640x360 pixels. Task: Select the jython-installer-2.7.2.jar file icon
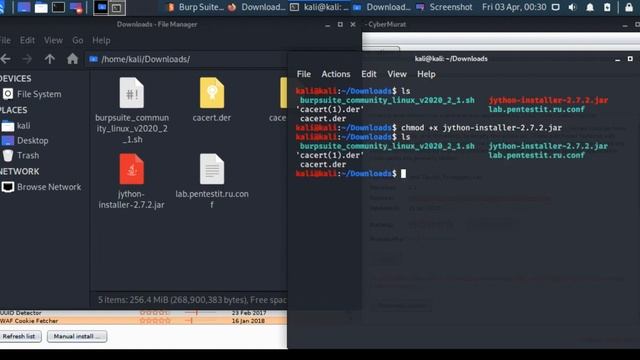coord(131,169)
